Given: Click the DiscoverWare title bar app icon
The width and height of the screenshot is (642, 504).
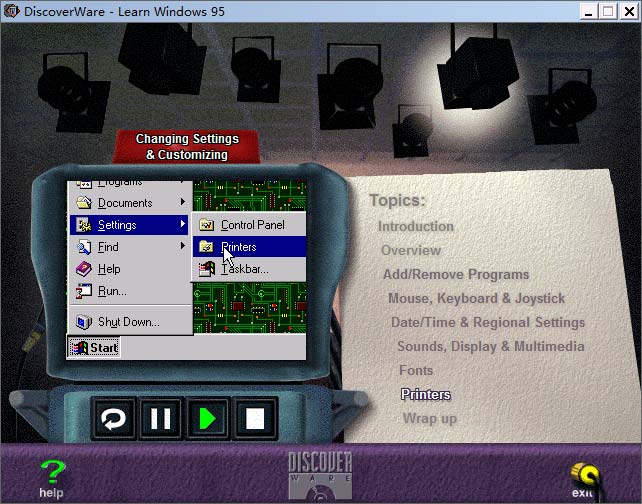Looking at the screenshot, I should [x=11, y=11].
